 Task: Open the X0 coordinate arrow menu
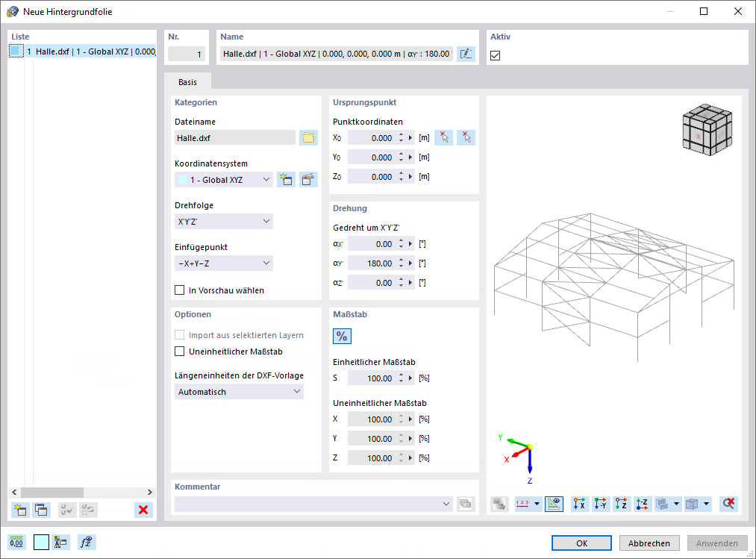click(x=410, y=138)
